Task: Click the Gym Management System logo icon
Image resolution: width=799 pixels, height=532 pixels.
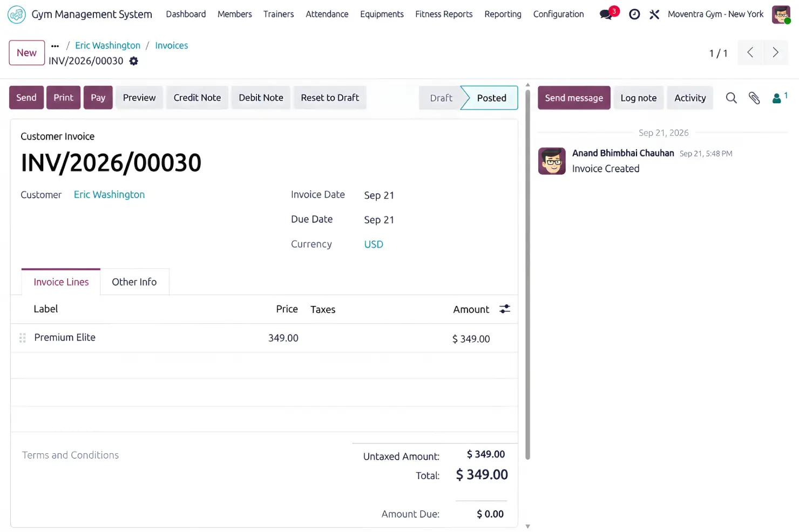Action: tap(17, 15)
